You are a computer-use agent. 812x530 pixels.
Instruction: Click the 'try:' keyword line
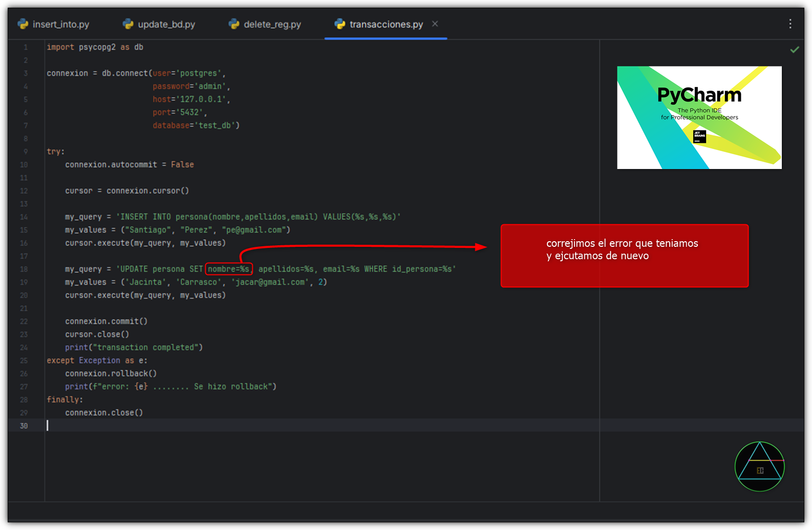(x=56, y=152)
